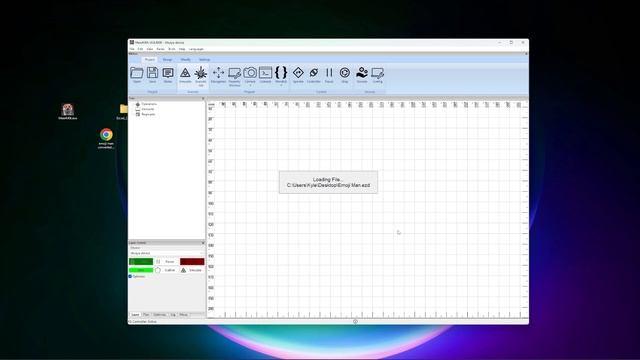Screen dimensions: 640x360
Task: Switch to the Settings ribbon tab
Action: 204,60
